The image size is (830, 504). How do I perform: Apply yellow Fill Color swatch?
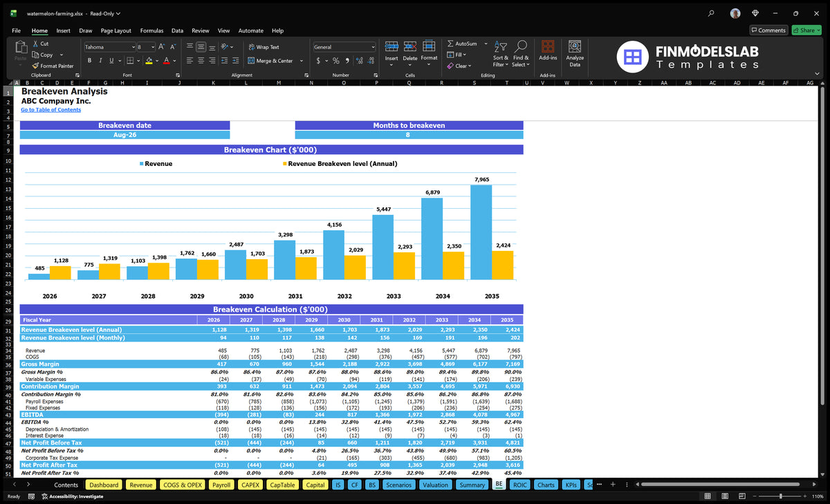[149, 61]
